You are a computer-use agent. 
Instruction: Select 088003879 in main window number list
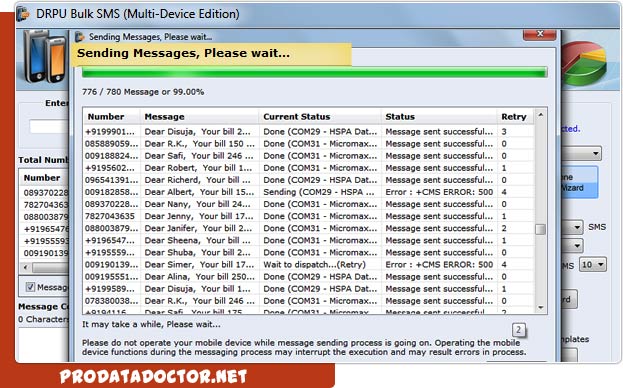(x=46, y=217)
